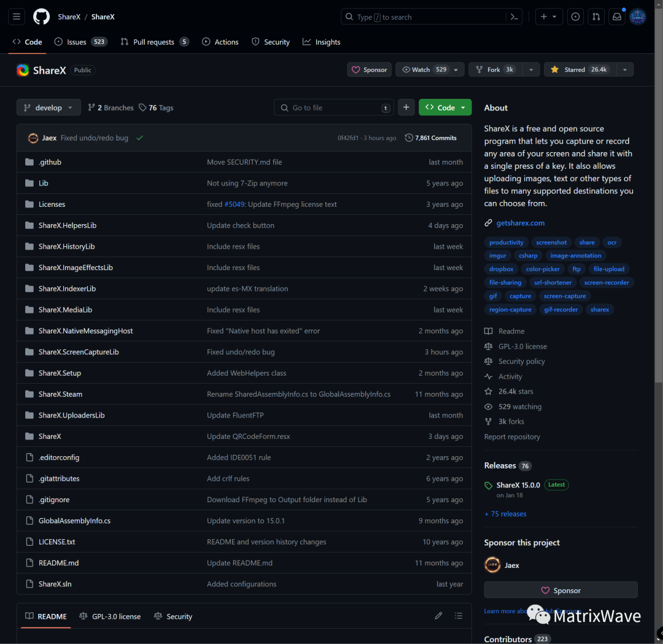Open the .editorconfig file icon
The height and width of the screenshot is (644, 663).
(x=29, y=457)
